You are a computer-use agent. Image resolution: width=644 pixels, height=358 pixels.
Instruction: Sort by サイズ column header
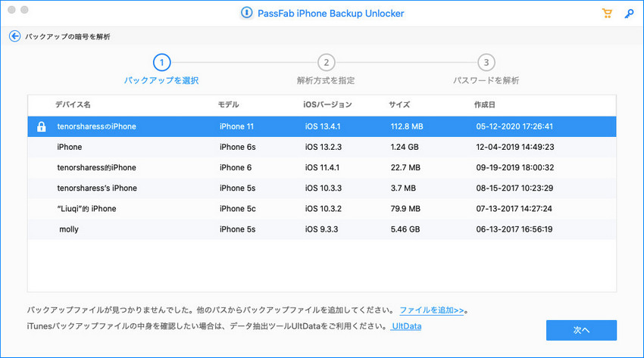[x=399, y=104]
